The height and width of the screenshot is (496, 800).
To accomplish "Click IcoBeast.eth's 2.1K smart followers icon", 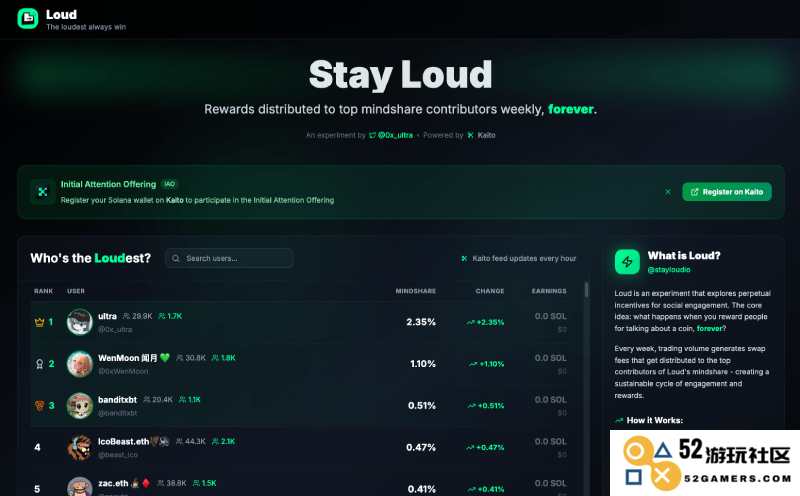I will (215, 441).
